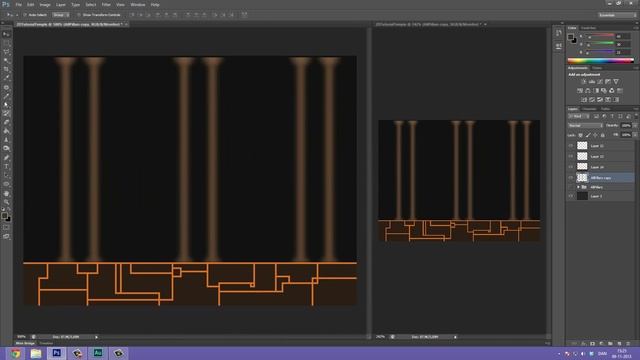Viewport: 640px width, 360px height.
Task: Open the Window menu
Action: [138, 4]
